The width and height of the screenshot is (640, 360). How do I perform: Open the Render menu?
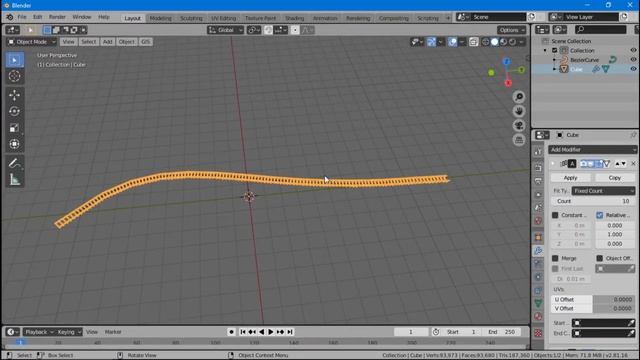point(57,18)
